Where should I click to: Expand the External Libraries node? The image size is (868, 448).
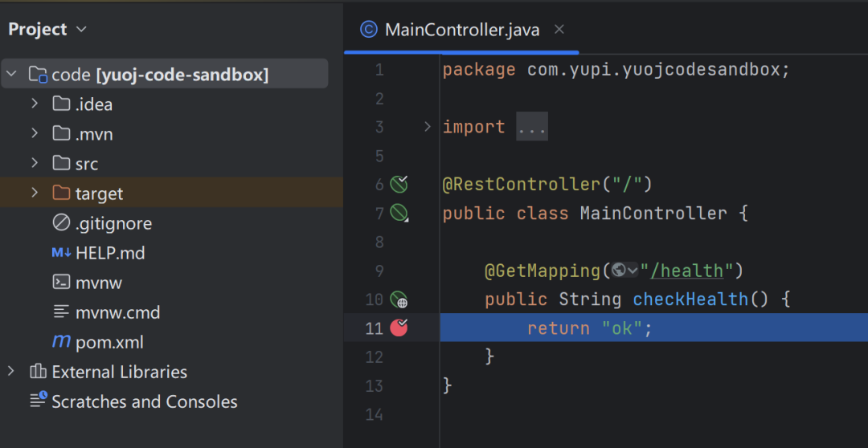click(11, 371)
